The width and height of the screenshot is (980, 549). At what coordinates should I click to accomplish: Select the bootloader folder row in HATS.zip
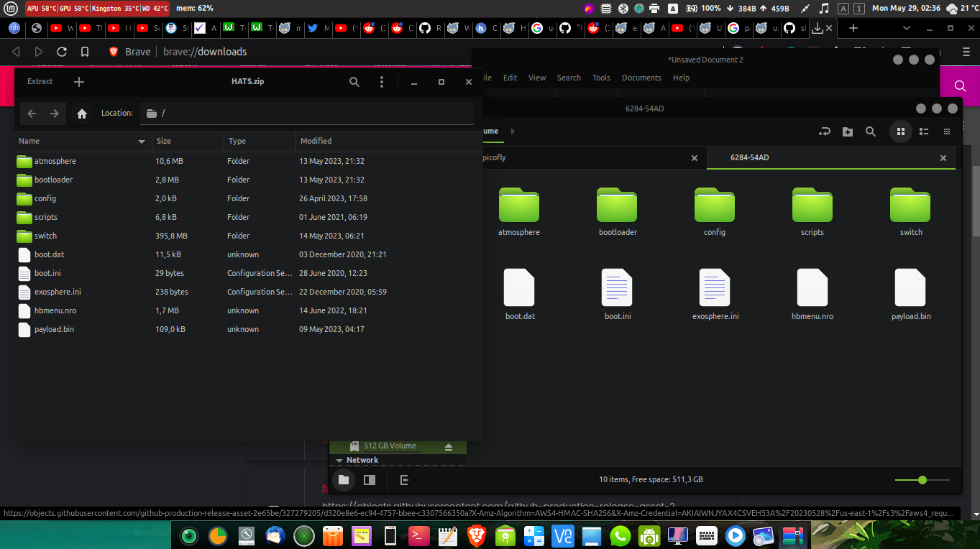(248, 180)
